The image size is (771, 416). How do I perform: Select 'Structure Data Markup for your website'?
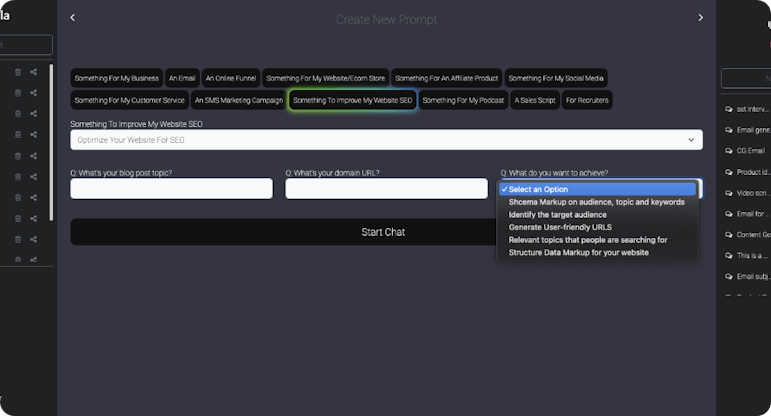coord(578,253)
